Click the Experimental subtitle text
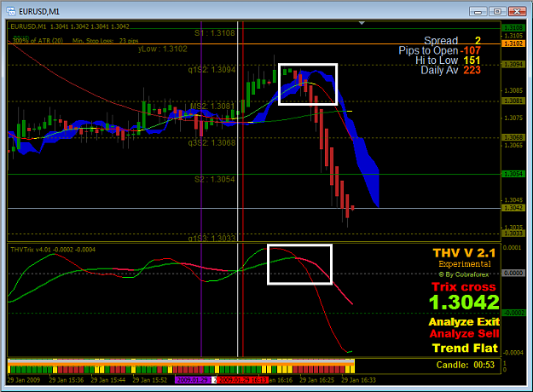The height and width of the screenshot is (392, 533). tap(465, 264)
